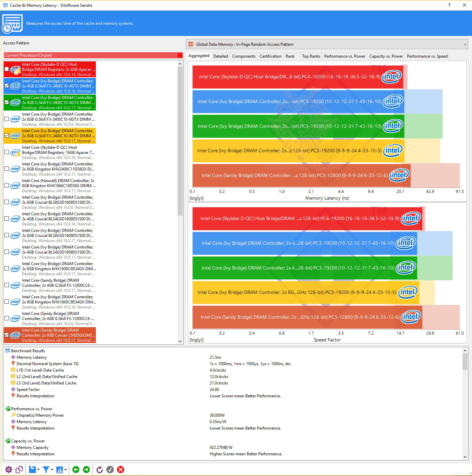Select the Capacity vs. Power tab

(x=386, y=56)
